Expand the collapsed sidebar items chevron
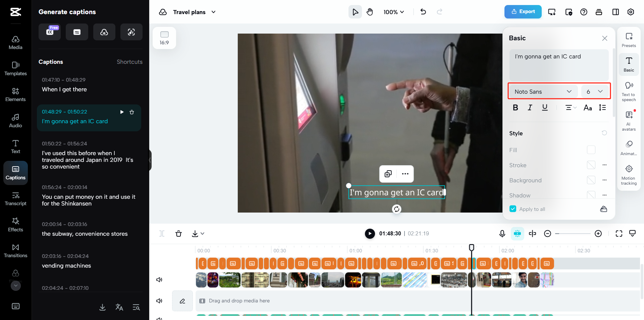This screenshot has width=644, height=320. coord(16,286)
